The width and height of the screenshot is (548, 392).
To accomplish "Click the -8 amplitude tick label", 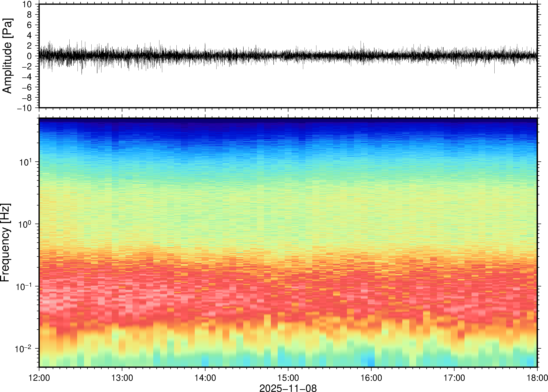I will coord(27,98).
